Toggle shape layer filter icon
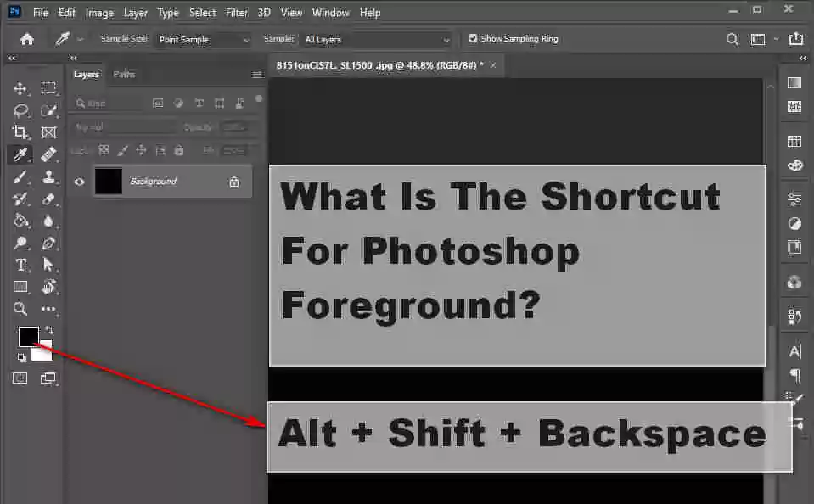The image size is (814, 504). pos(220,104)
